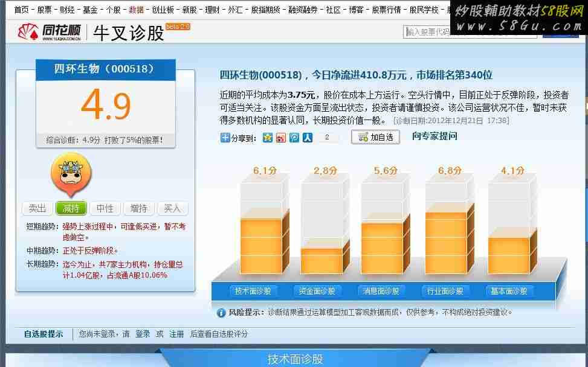Viewport: 588px width, 367px height.
Task: Open the 技术面诊股 tab
Action: (x=253, y=291)
